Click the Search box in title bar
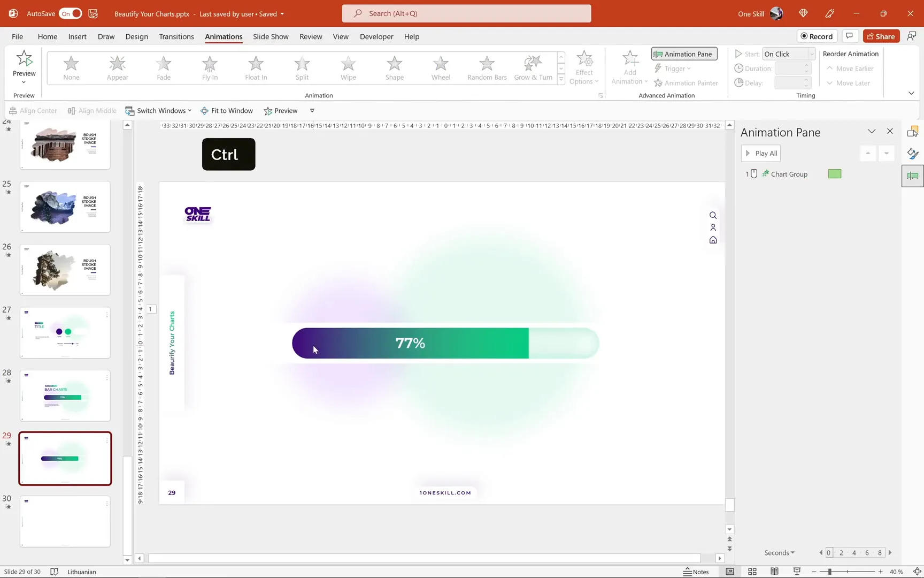The height and width of the screenshot is (578, 924). (x=466, y=13)
